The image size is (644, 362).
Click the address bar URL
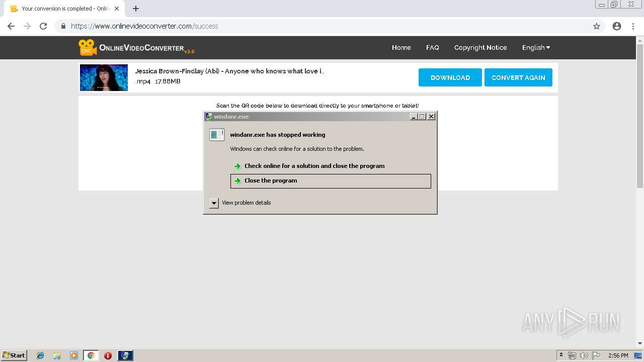point(144,26)
